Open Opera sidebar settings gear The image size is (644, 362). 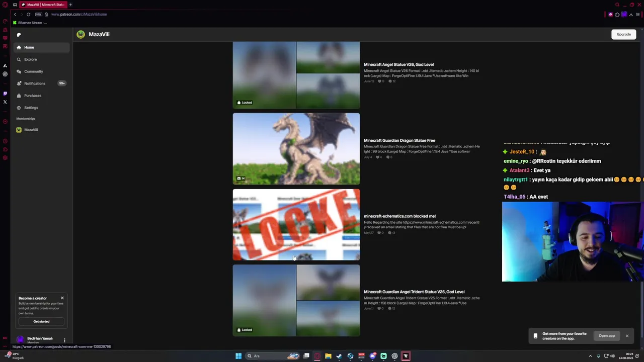click(x=5, y=158)
